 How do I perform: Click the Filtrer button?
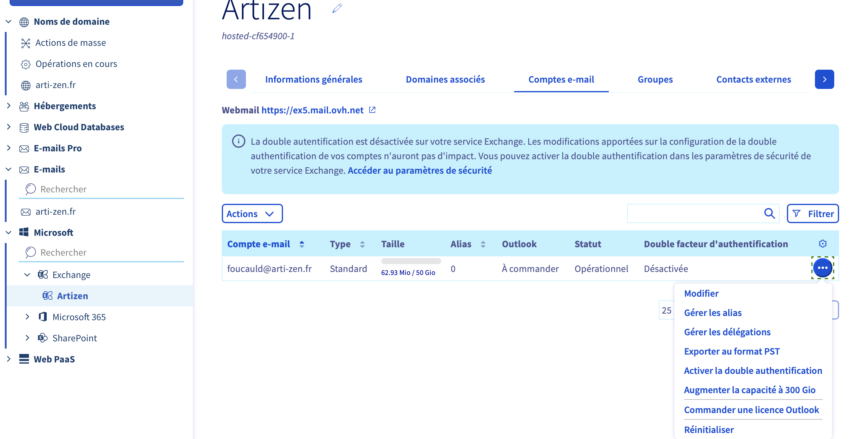(813, 213)
